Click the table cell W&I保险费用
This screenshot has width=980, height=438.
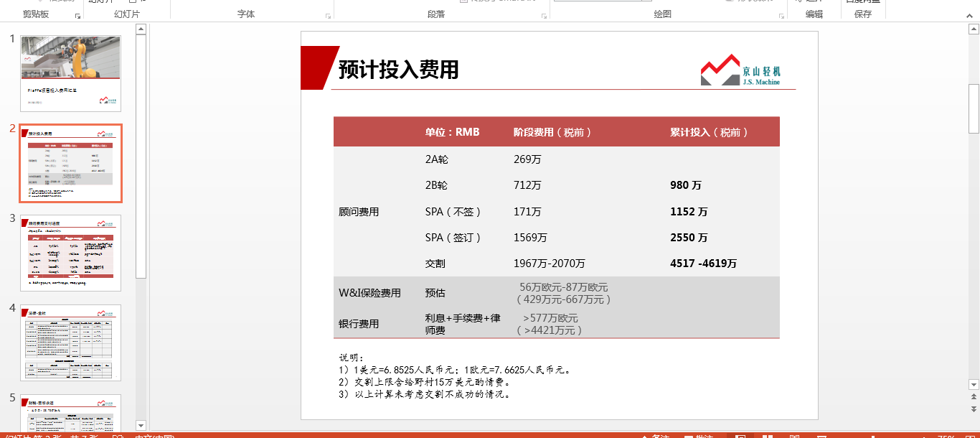pyautogui.click(x=369, y=293)
